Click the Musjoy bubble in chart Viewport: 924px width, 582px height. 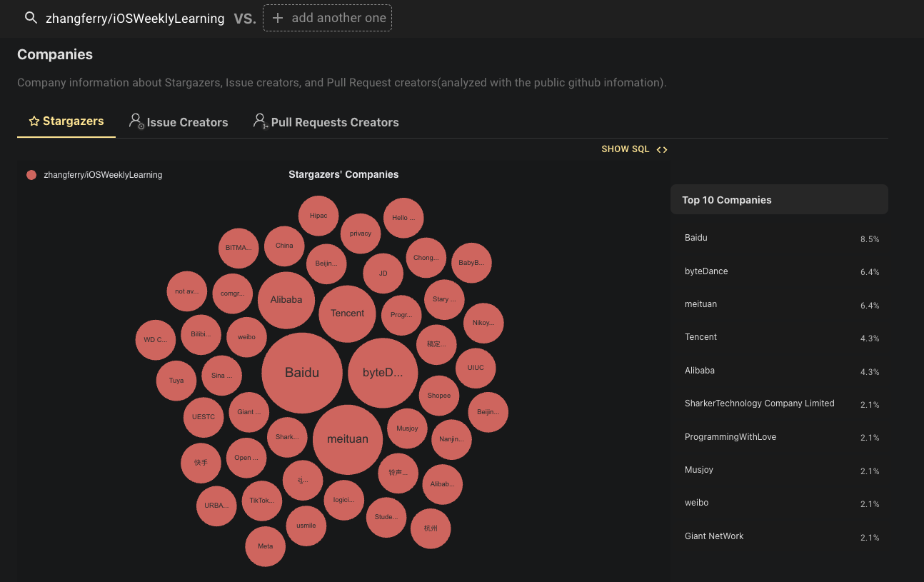[407, 429]
